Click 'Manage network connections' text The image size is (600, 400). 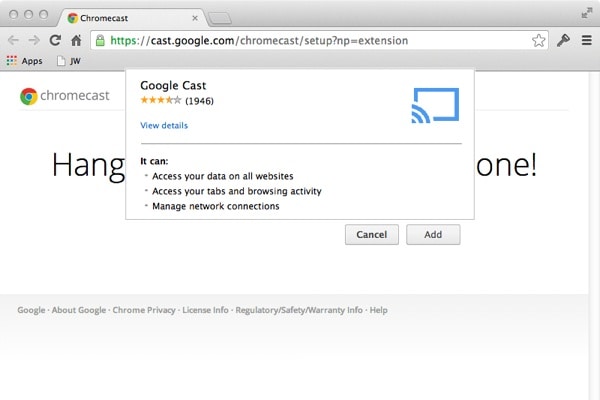click(216, 206)
